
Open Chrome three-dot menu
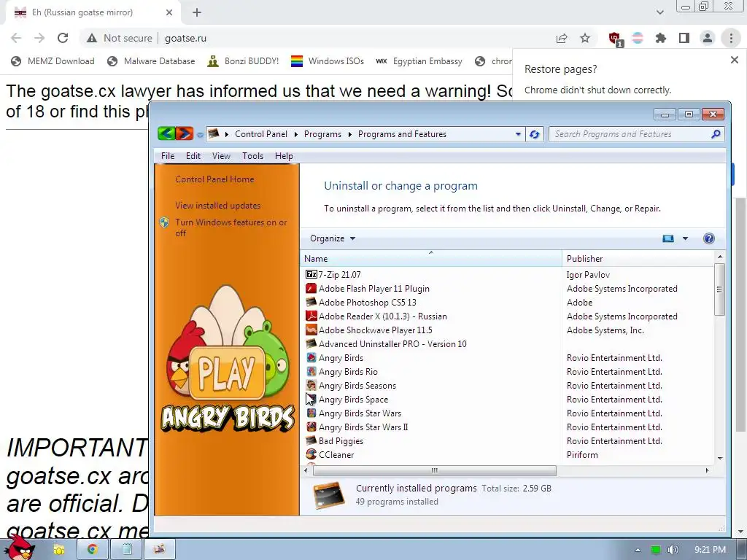click(x=731, y=38)
